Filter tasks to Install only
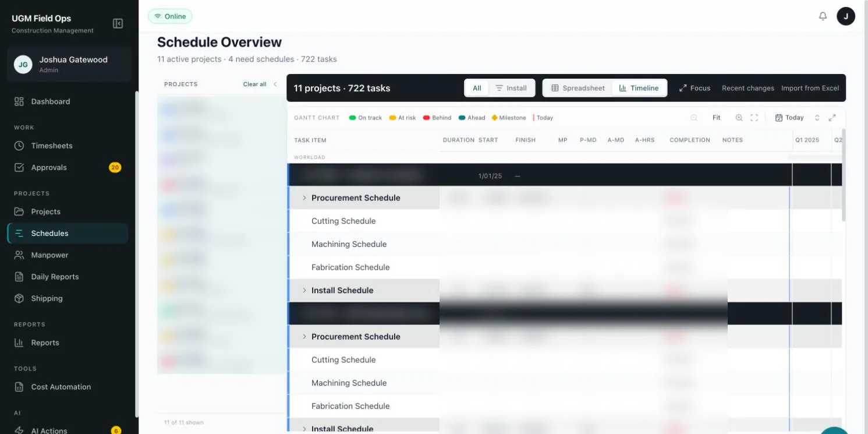The width and height of the screenshot is (868, 434). tap(511, 88)
